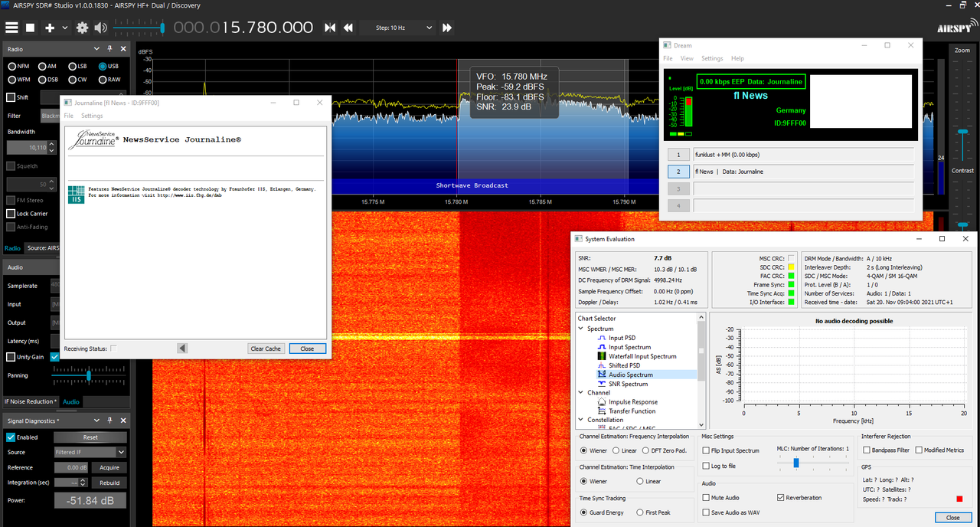
Task: Mute audio with the toolbar speaker icon
Action: [100, 28]
